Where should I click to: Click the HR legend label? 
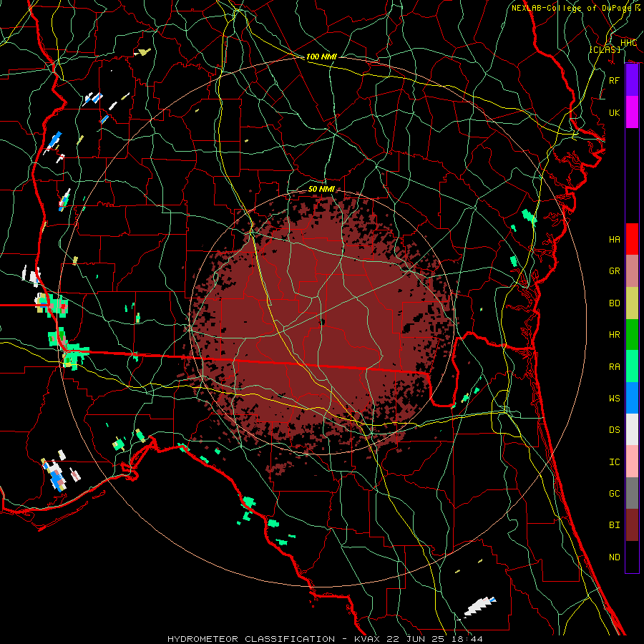point(614,335)
